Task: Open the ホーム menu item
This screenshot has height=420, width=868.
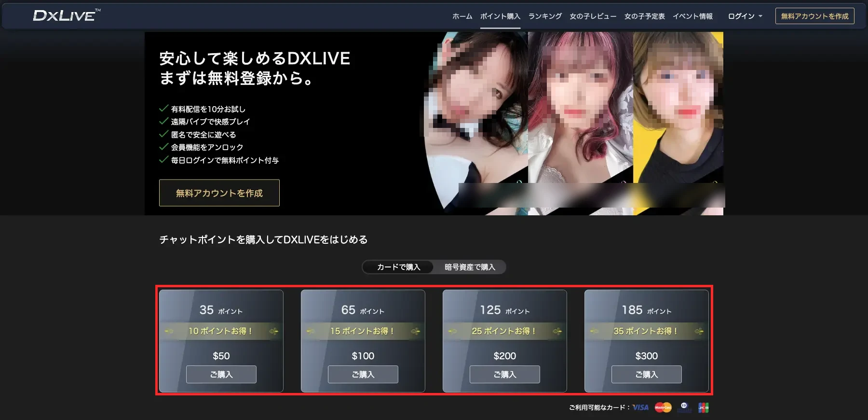Action: click(x=462, y=16)
